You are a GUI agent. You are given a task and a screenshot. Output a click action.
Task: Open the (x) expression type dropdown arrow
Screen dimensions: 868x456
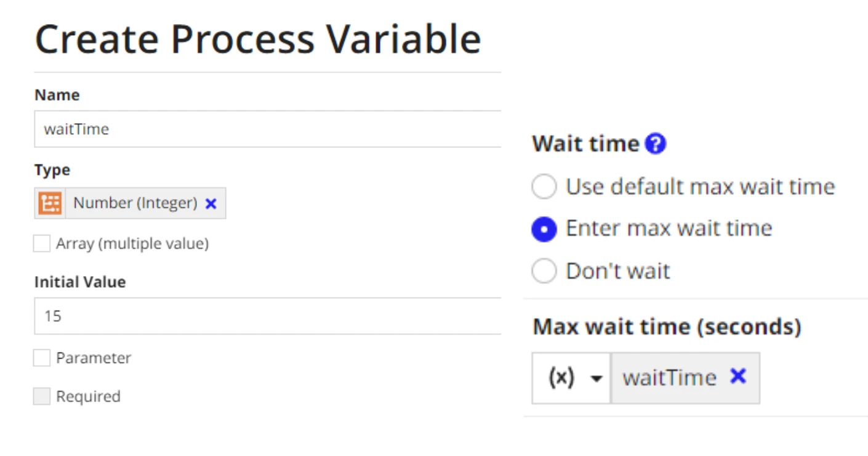pos(596,379)
